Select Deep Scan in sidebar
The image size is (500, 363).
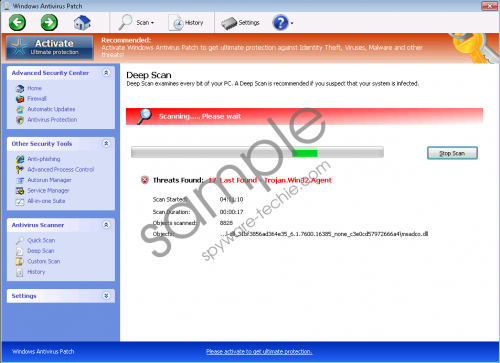(41, 251)
